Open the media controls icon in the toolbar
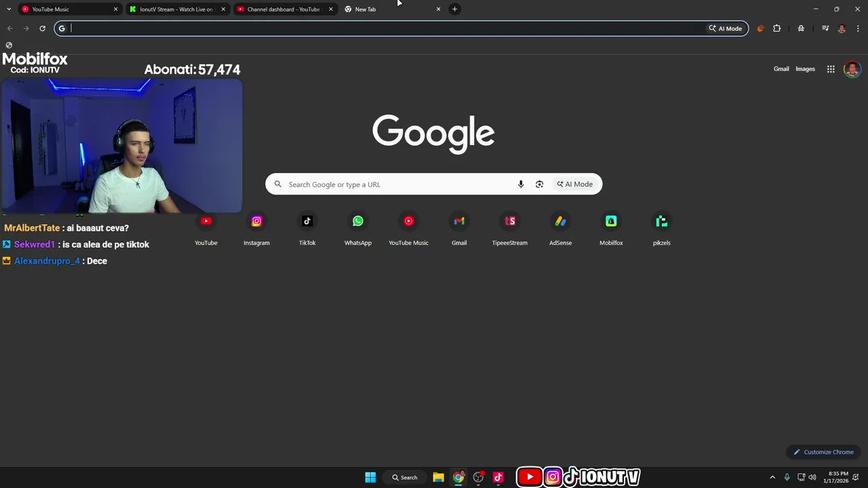Viewport: 868px width, 488px height. tap(825, 28)
